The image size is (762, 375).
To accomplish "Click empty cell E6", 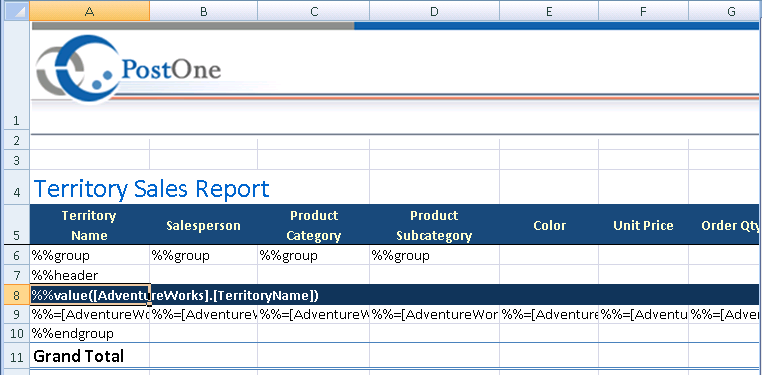I will coord(549,255).
